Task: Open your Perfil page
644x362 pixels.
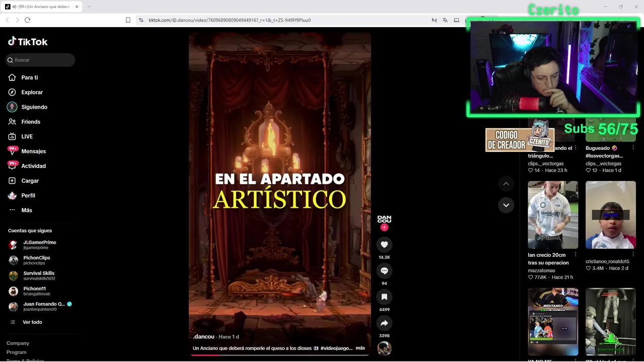Action: click(x=28, y=195)
